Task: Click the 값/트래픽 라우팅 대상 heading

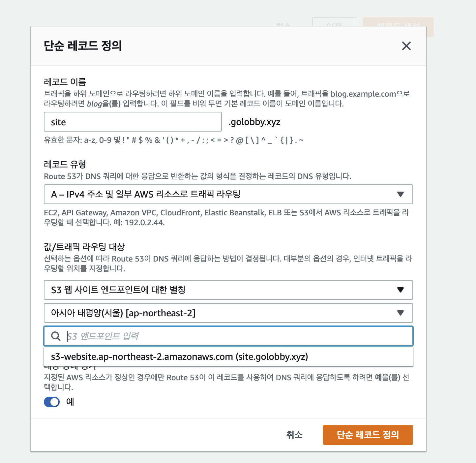Action: click(x=84, y=247)
